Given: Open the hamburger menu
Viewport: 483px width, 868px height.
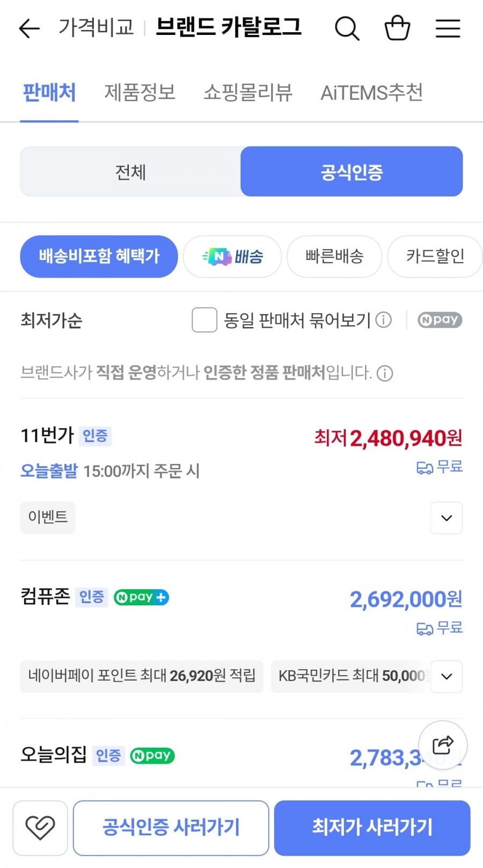Looking at the screenshot, I should [x=448, y=28].
